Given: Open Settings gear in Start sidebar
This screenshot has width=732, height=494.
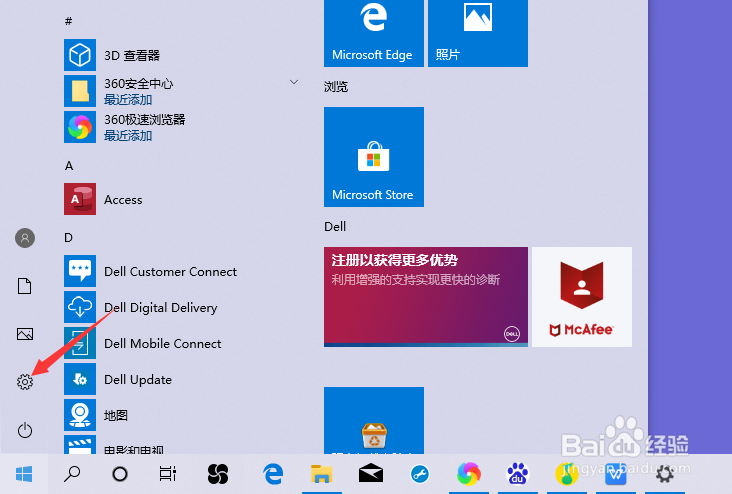Looking at the screenshot, I should 25,382.
